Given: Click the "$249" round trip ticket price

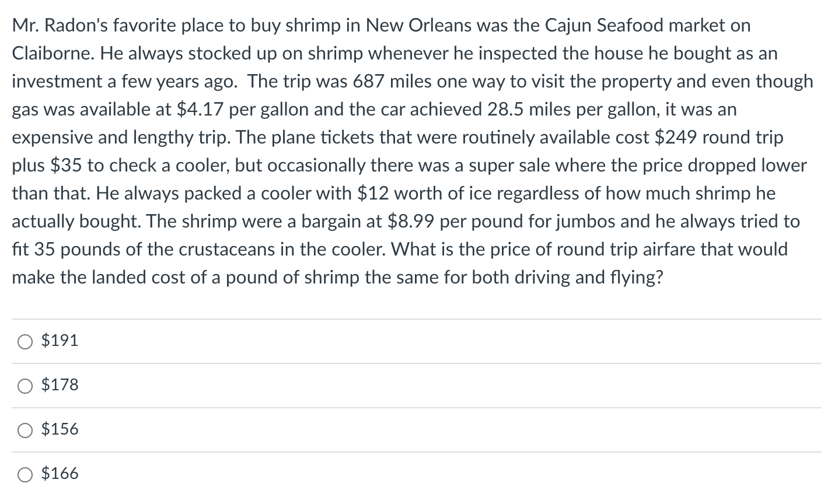Looking at the screenshot, I should coord(676,138).
